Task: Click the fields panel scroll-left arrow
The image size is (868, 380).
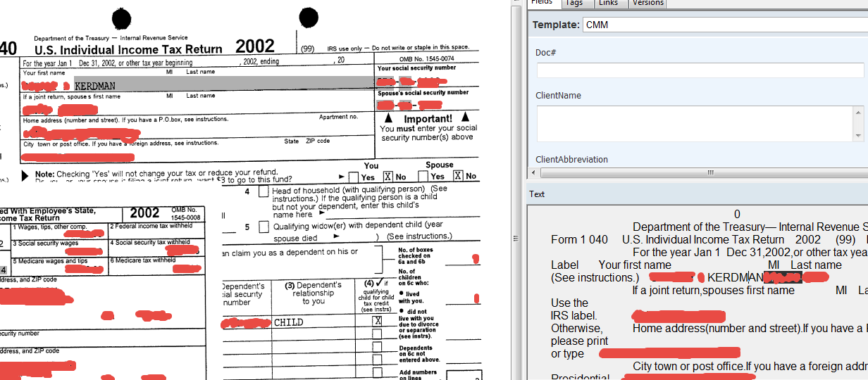Action: (533, 172)
